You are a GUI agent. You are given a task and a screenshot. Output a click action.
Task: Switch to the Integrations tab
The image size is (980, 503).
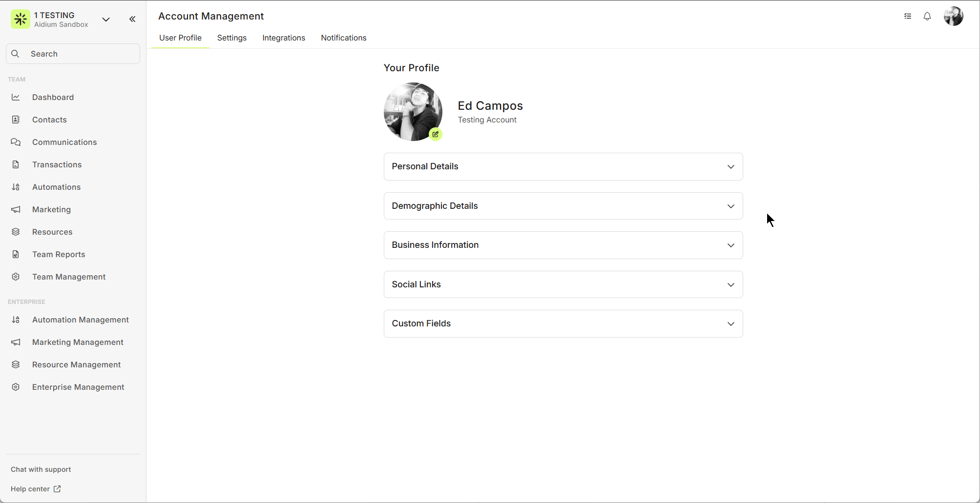coord(283,38)
